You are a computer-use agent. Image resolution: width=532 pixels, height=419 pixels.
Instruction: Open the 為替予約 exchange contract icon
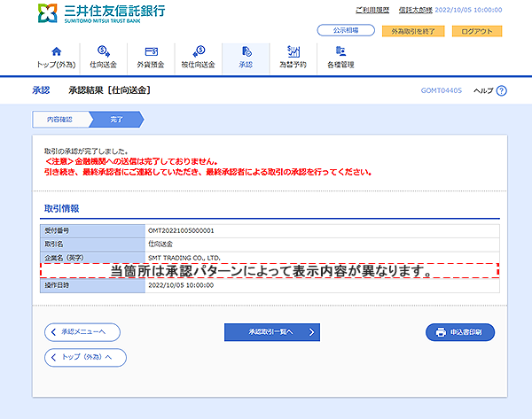coord(293,51)
